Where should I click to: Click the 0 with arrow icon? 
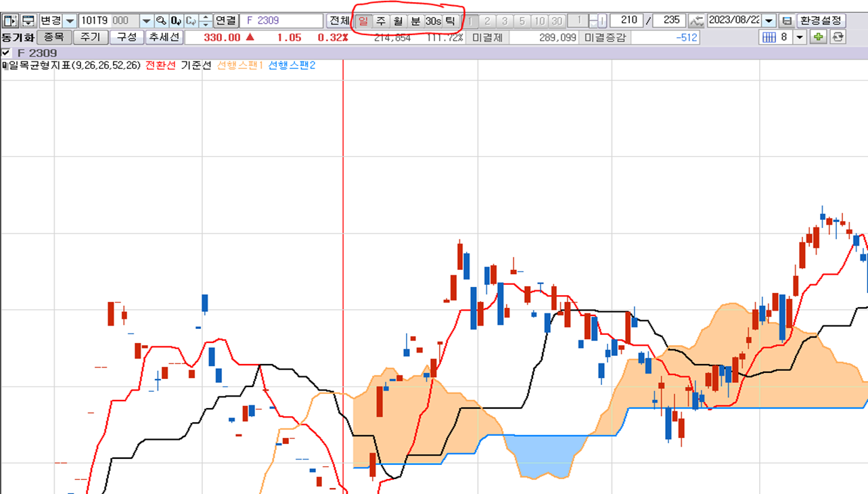176,21
